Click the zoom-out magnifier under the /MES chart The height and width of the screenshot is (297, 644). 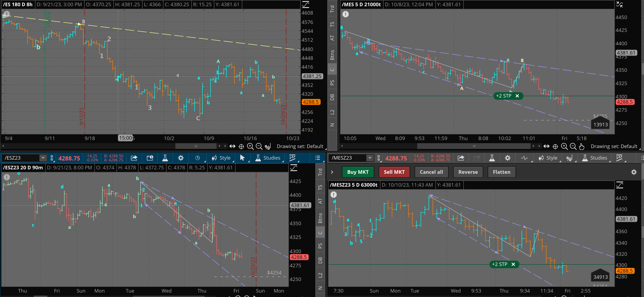(573, 146)
